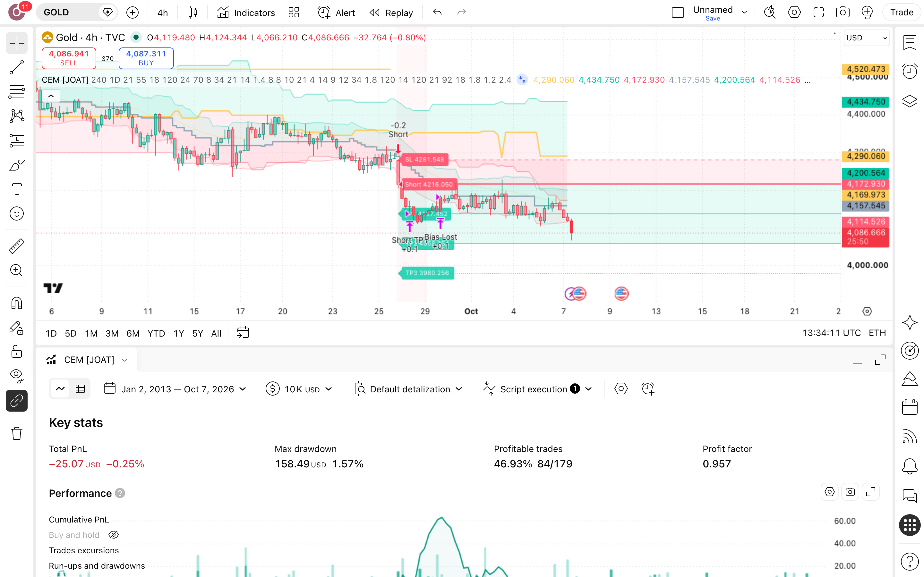This screenshot has height=577, width=924.
Task: Click the 4,087.311 BUY button
Action: [x=146, y=58]
